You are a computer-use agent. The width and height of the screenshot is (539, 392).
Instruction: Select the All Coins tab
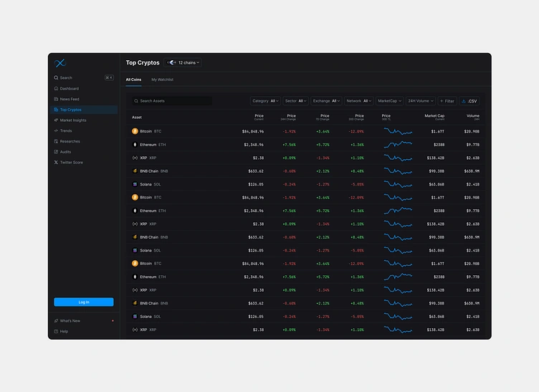tap(133, 80)
